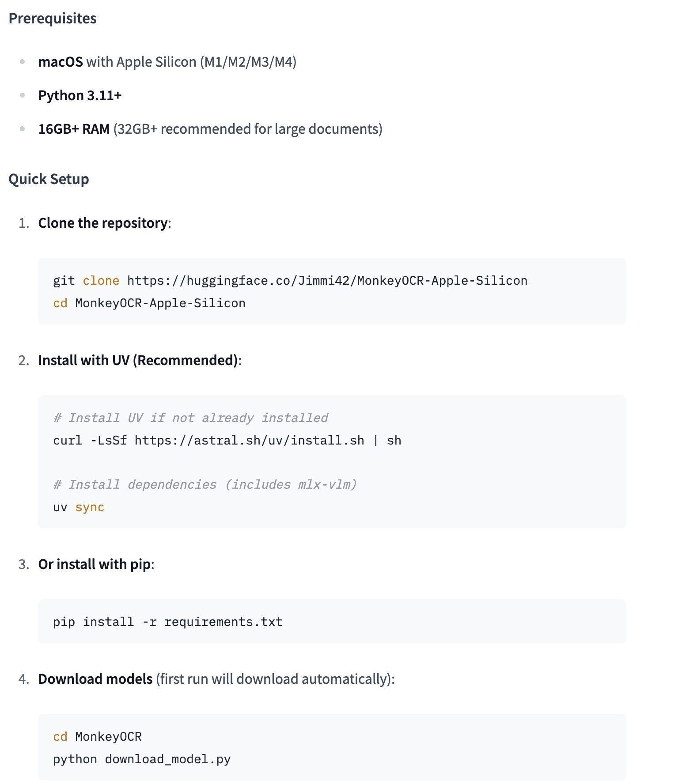
Task: Click the Install with UV (Recommended) title
Action: pyautogui.click(x=138, y=360)
